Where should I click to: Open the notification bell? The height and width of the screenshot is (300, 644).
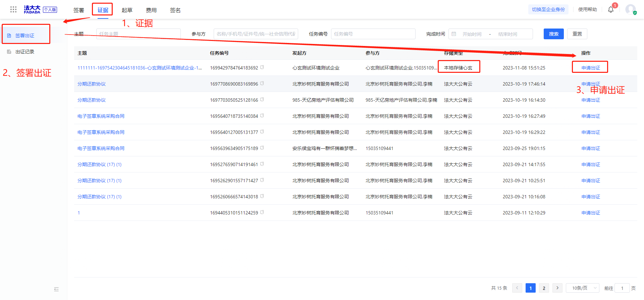point(611,9)
